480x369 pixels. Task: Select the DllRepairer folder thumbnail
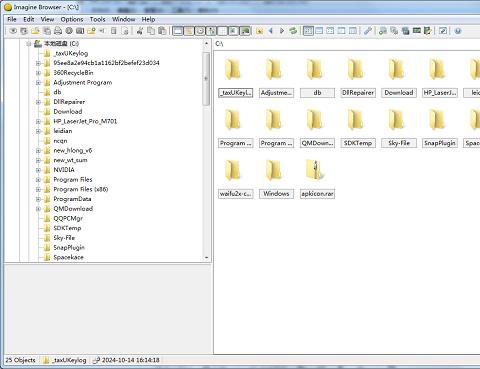[358, 78]
